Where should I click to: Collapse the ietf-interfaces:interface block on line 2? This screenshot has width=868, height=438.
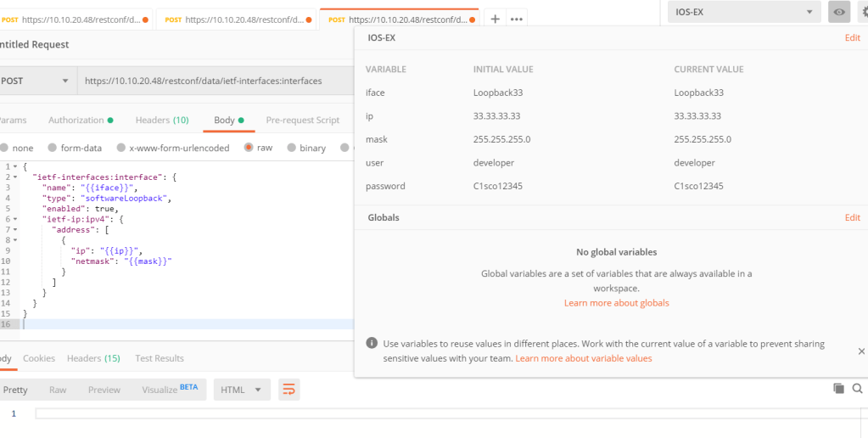[x=16, y=177]
